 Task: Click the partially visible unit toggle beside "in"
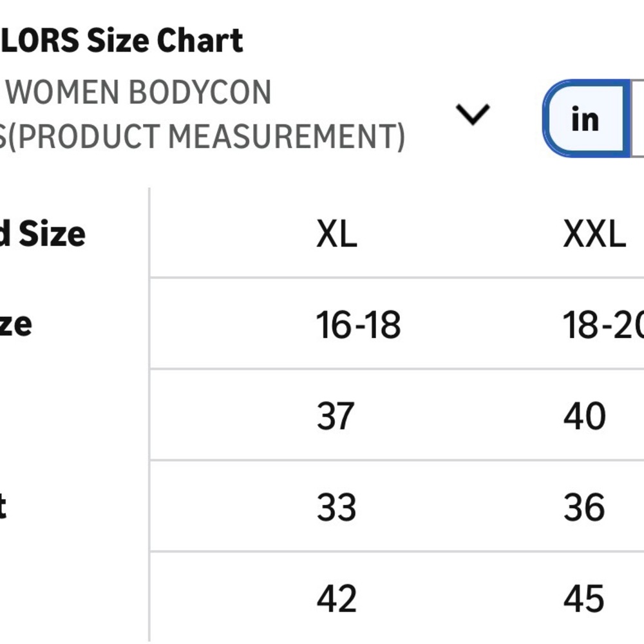coord(637,118)
